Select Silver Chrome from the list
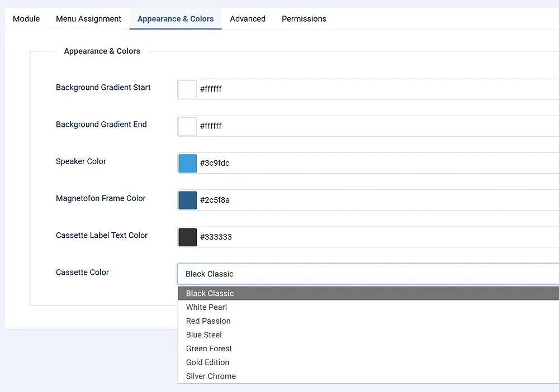This screenshot has width=559, height=392. [x=211, y=376]
